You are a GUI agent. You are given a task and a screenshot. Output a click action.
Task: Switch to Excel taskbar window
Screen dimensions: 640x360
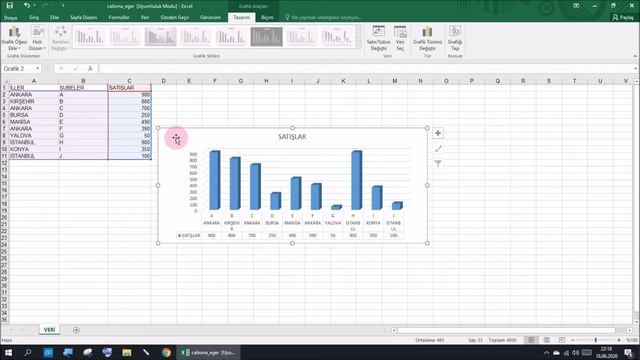click(x=209, y=352)
